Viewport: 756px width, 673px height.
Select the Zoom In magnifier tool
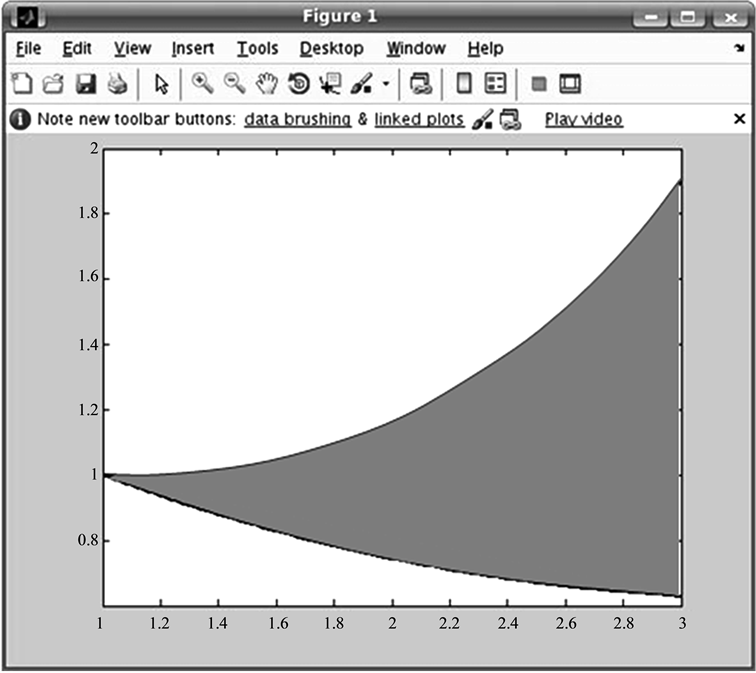[202, 84]
